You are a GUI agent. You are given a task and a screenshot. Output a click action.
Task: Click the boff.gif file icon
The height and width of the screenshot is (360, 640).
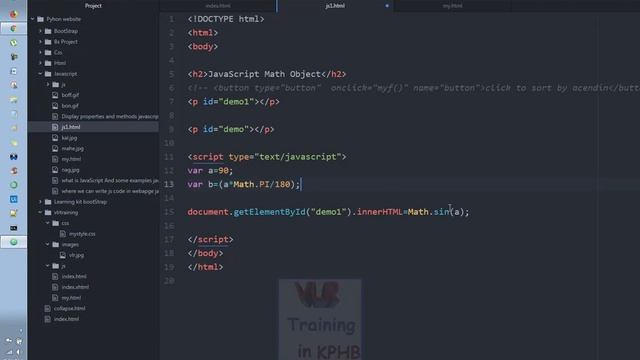tap(55, 95)
